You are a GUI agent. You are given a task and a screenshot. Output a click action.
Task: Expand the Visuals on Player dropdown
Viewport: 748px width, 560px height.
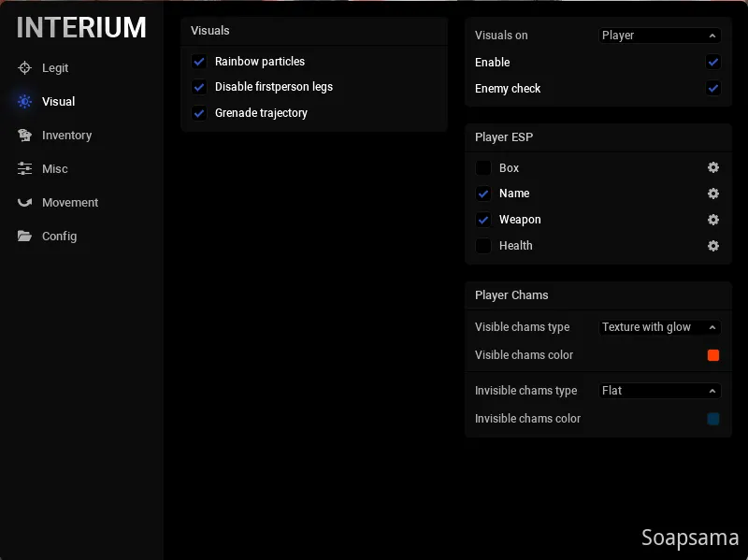659,36
